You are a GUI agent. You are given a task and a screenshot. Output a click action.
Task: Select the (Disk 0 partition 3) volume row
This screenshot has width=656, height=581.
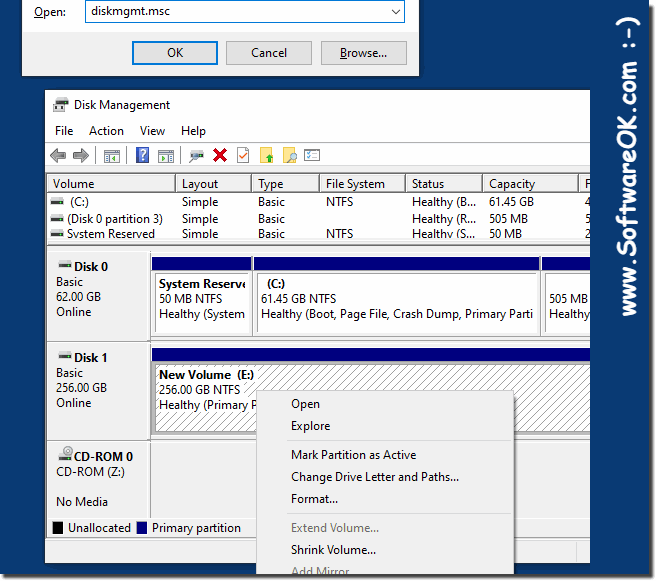coord(318,219)
